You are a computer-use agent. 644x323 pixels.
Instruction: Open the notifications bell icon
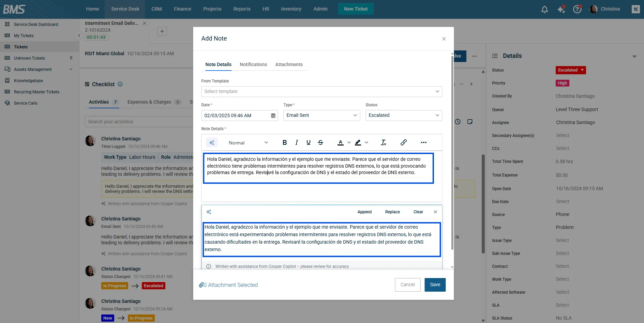[544, 9]
